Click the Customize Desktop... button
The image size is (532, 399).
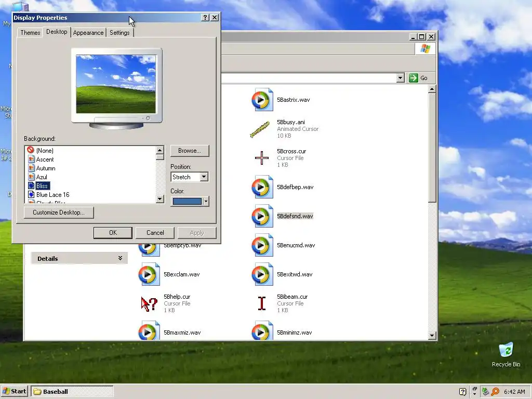click(59, 212)
